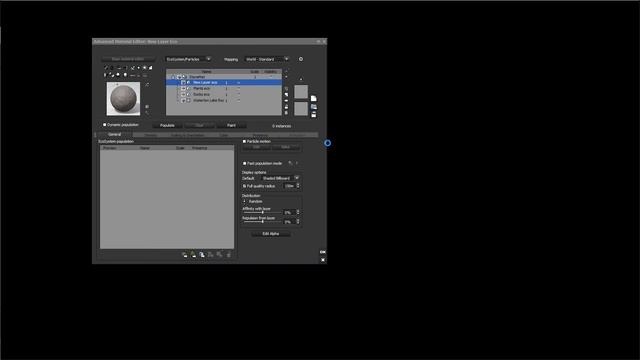This screenshot has width=640, height=360.
Task: Open the Mapping dropdown set to World - Standard
Action: coord(267,59)
